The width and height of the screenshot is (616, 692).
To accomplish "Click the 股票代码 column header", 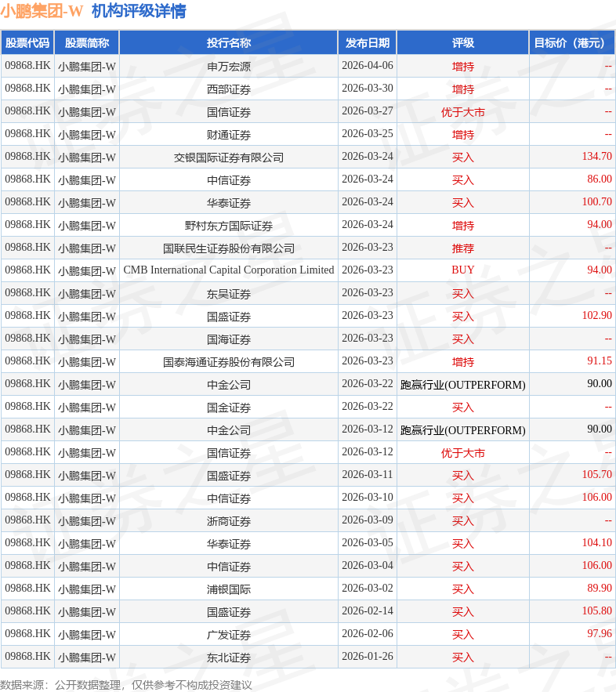I will tap(27, 43).
